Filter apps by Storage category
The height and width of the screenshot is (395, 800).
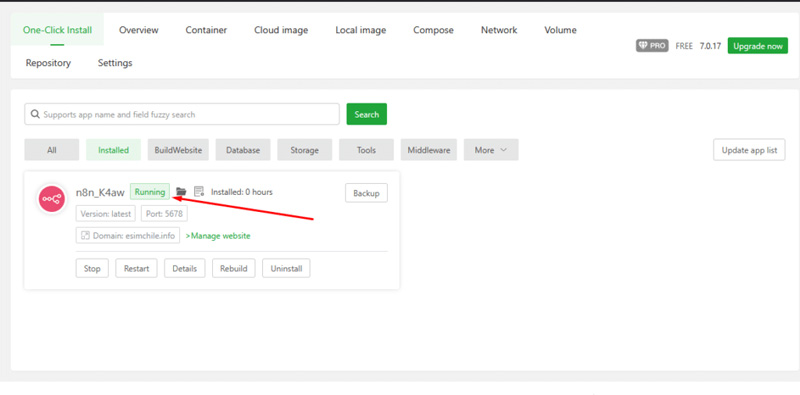[305, 150]
